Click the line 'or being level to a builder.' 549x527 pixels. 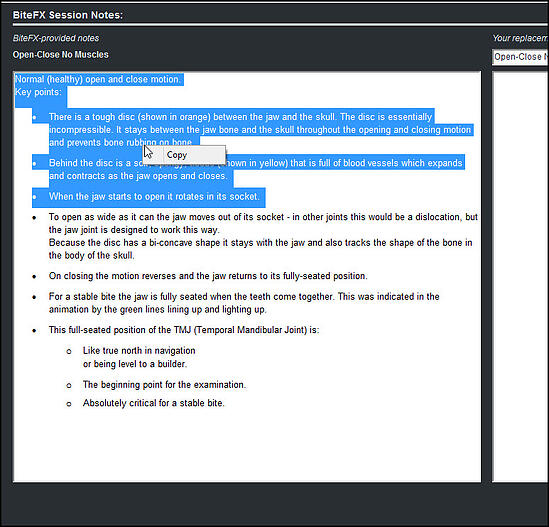tap(135, 364)
